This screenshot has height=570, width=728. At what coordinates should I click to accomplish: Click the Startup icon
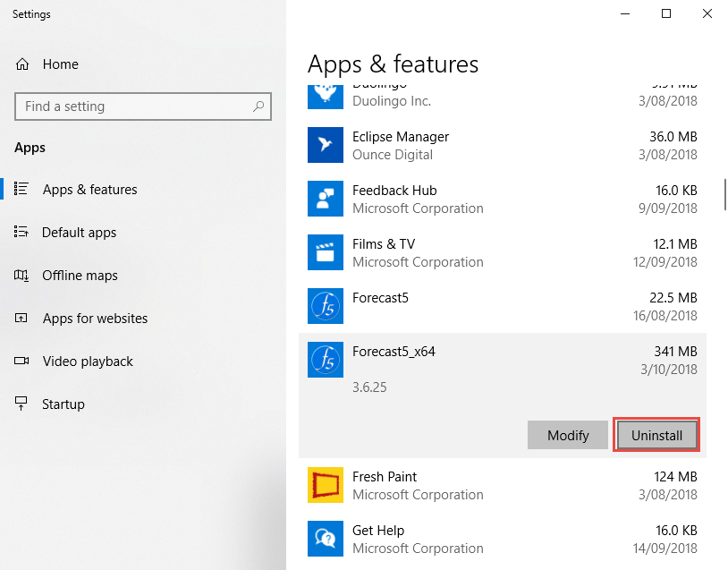[x=21, y=404]
